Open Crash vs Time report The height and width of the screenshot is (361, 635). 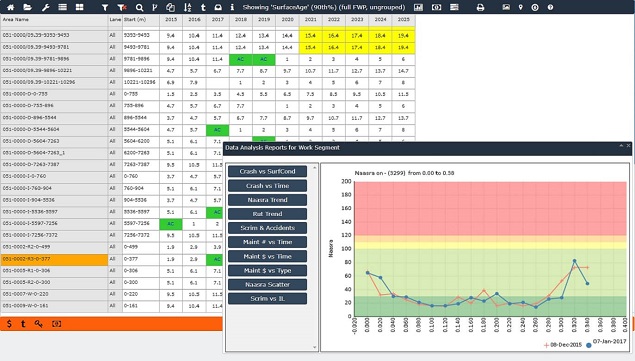[267, 186]
